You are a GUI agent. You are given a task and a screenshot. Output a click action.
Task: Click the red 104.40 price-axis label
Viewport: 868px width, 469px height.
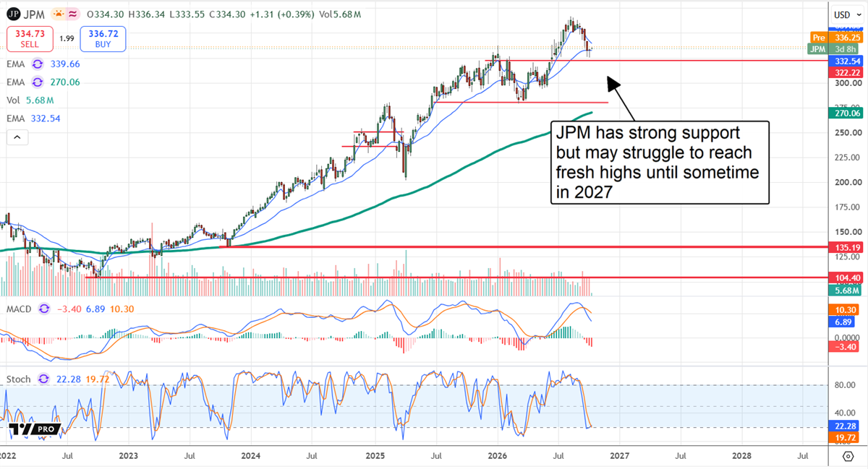click(845, 277)
